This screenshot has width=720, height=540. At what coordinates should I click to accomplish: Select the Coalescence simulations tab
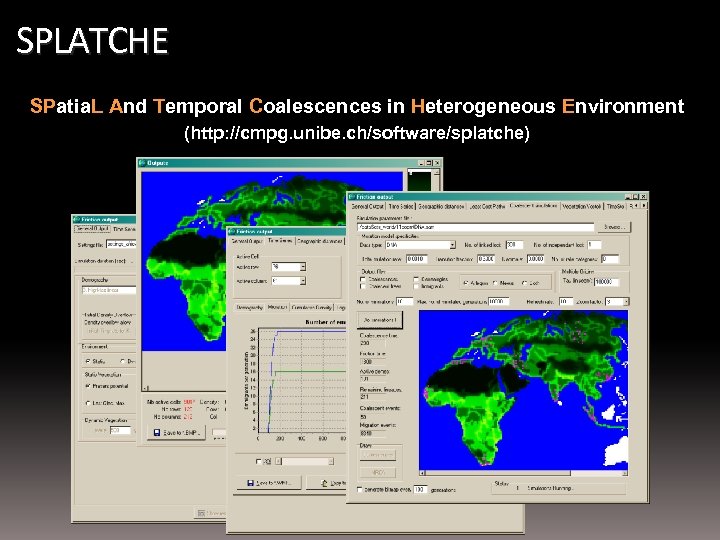tap(533, 206)
